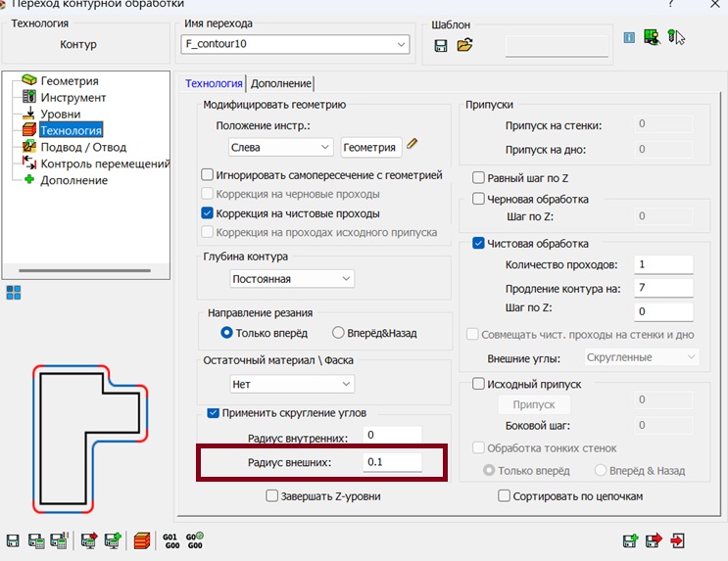Open the Дополнение tree node
Image resolution: width=728 pixels, height=561 pixels.
[x=73, y=180]
